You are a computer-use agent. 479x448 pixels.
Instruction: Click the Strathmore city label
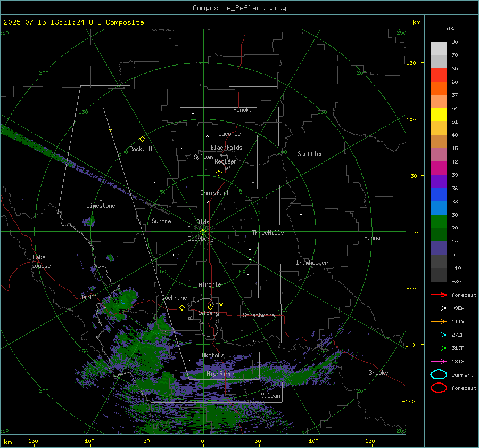point(259,315)
